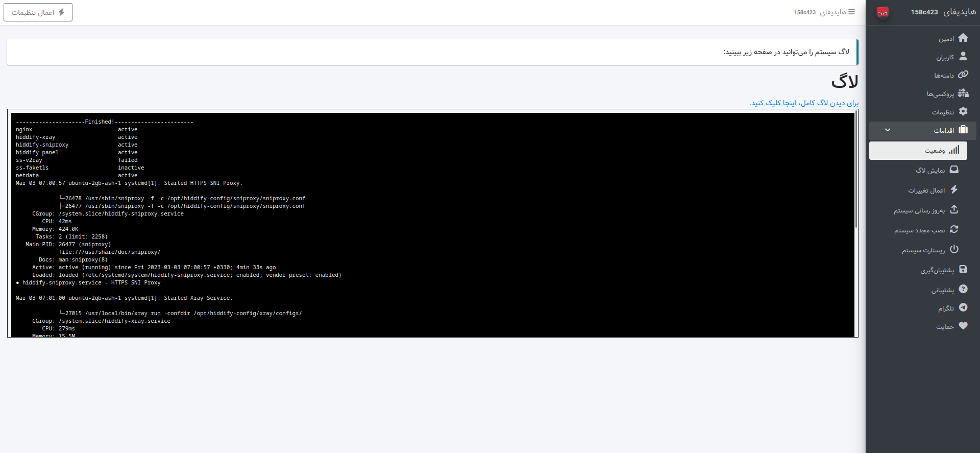
Task: Click the 'ss-faketls' inactive line
Action: pyautogui.click(x=80, y=168)
